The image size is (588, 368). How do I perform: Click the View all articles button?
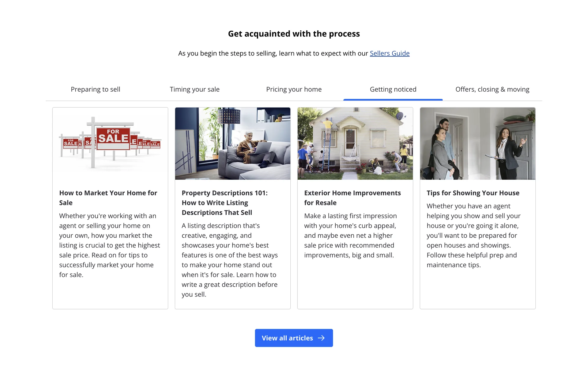pos(294,338)
